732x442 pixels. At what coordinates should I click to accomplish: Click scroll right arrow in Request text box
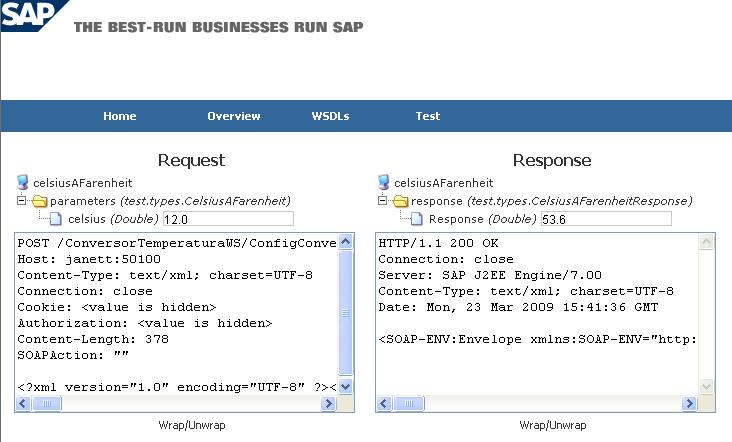(329, 403)
